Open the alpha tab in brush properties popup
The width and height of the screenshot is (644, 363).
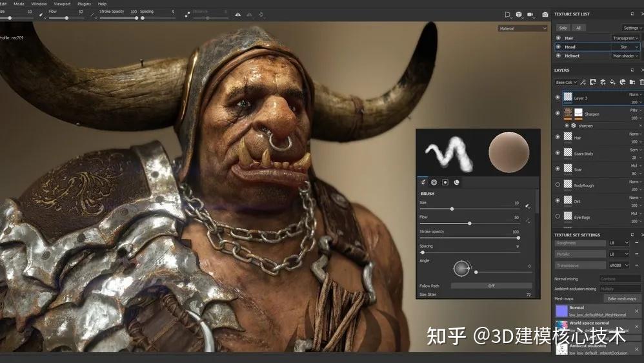tap(434, 182)
